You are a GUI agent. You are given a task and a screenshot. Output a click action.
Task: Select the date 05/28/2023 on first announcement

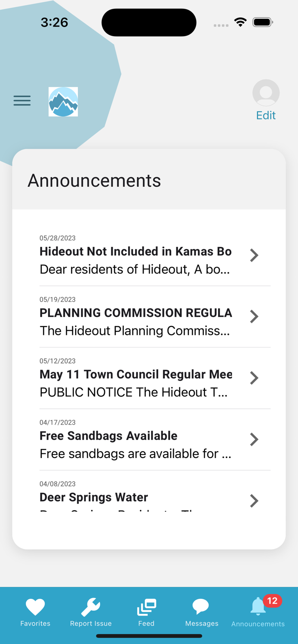(57, 238)
